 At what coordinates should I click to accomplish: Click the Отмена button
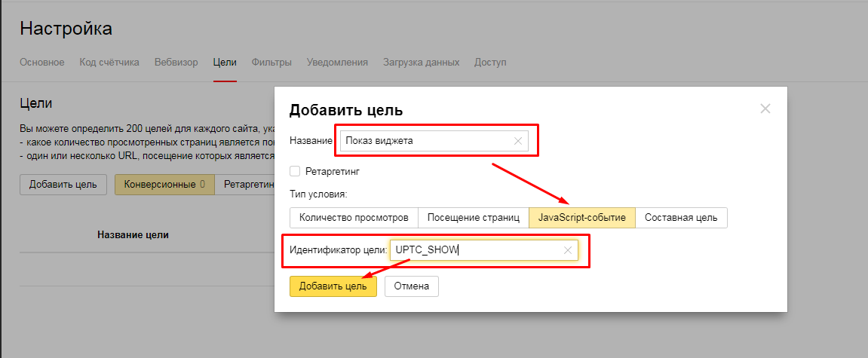[x=411, y=286]
